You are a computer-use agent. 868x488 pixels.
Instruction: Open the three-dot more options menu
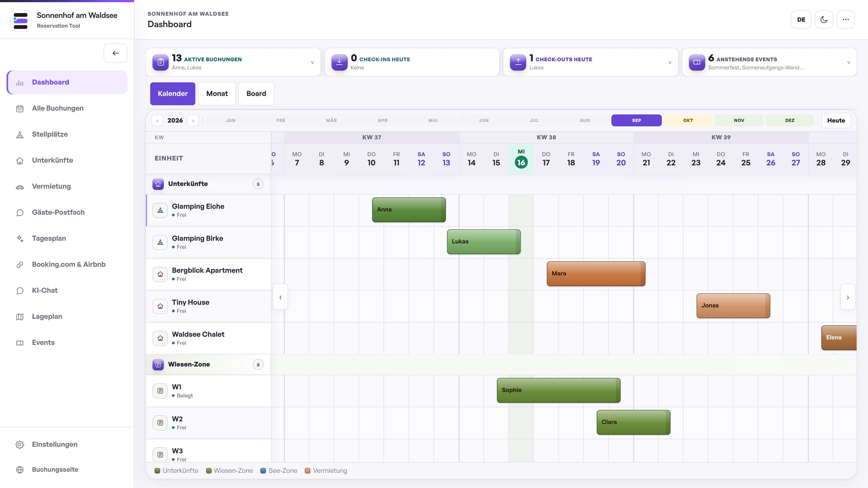846,20
